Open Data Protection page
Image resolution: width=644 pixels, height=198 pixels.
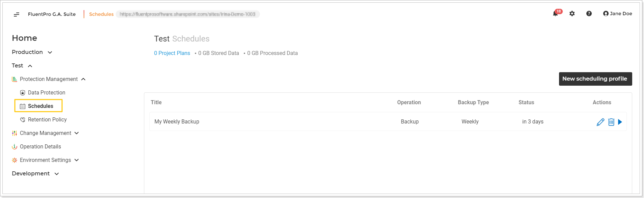pos(43,92)
